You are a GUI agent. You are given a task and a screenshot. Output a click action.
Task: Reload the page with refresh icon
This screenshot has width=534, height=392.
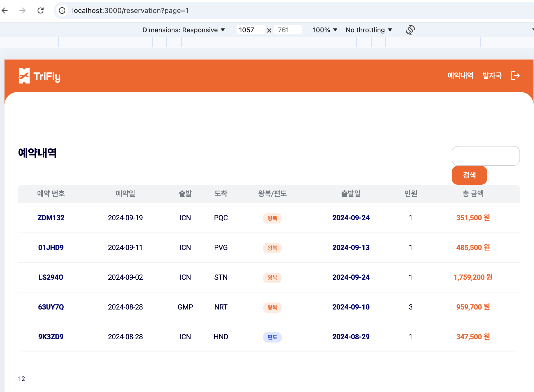click(41, 10)
